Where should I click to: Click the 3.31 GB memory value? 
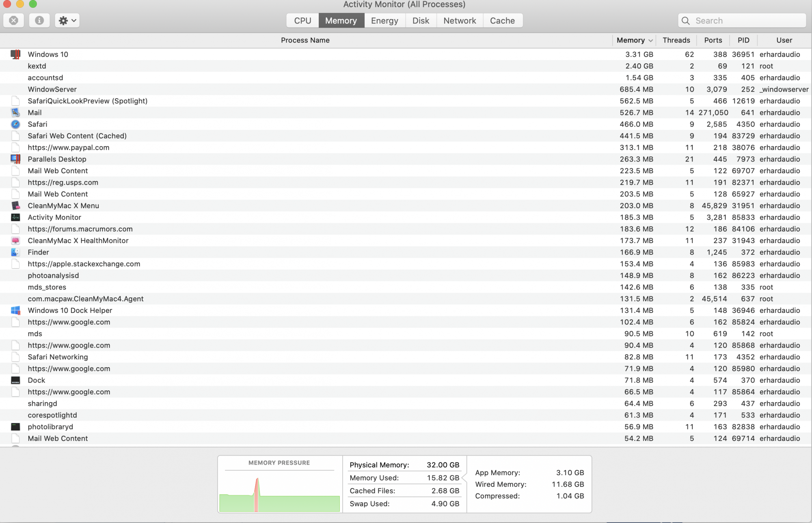pyautogui.click(x=639, y=54)
